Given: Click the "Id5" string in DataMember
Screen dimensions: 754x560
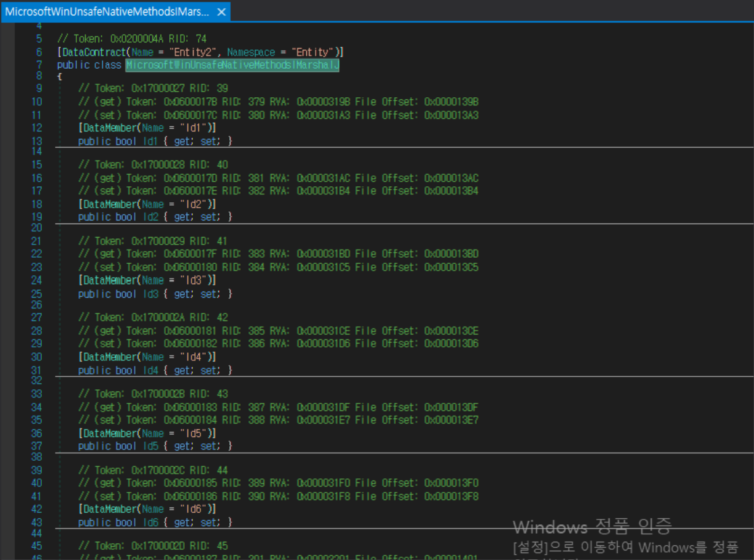Looking at the screenshot, I should (192, 433).
